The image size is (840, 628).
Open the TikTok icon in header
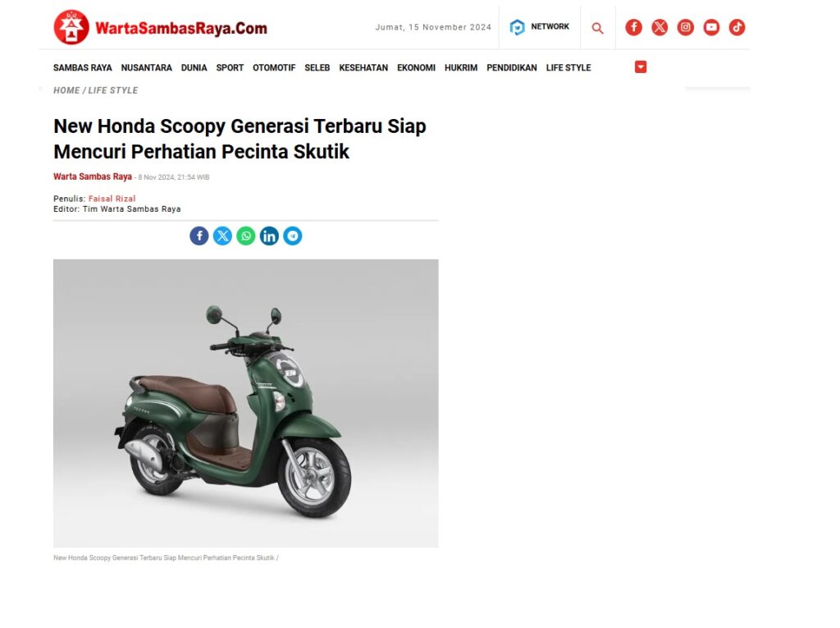tap(737, 27)
